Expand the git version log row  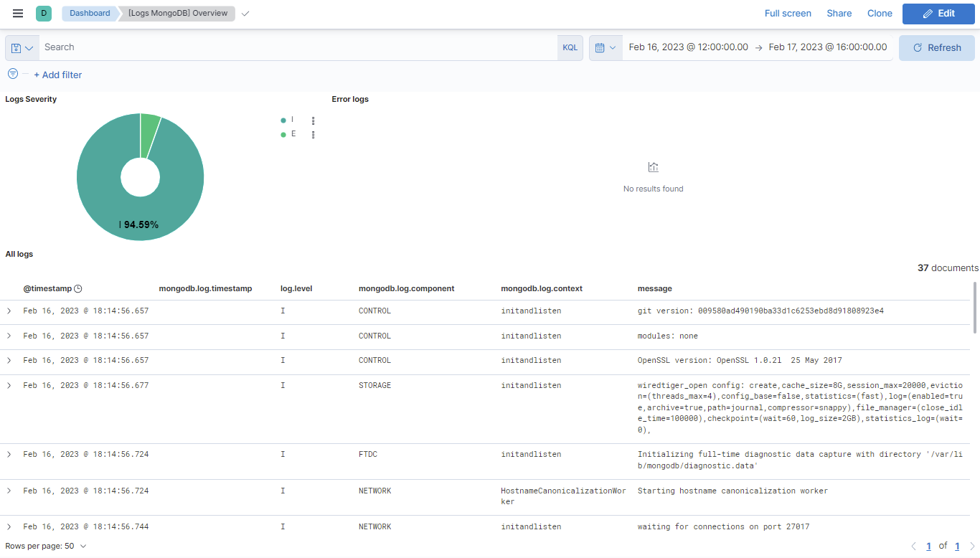point(9,311)
